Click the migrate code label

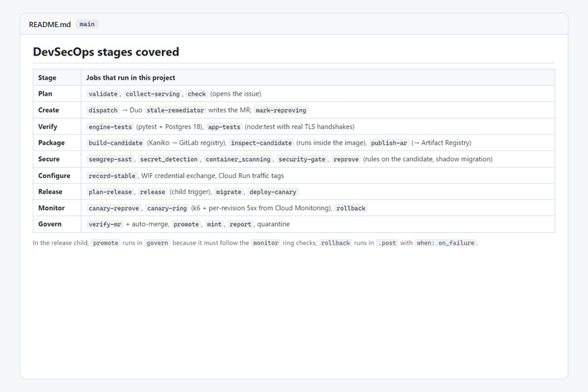pos(229,192)
